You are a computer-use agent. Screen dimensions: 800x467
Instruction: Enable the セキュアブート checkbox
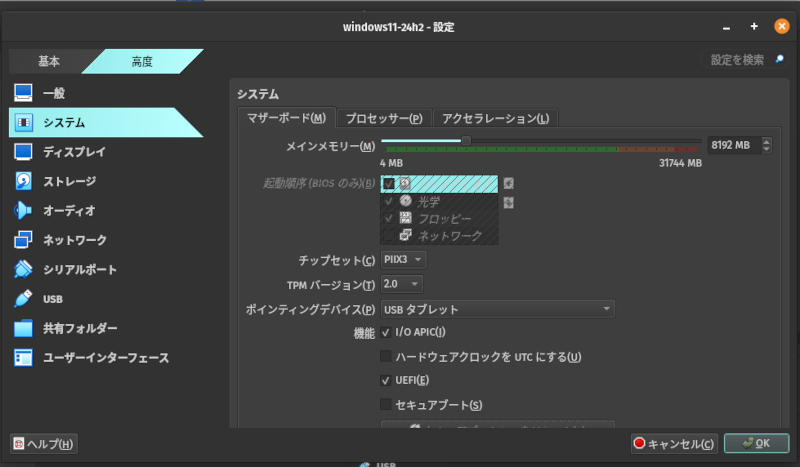click(386, 405)
